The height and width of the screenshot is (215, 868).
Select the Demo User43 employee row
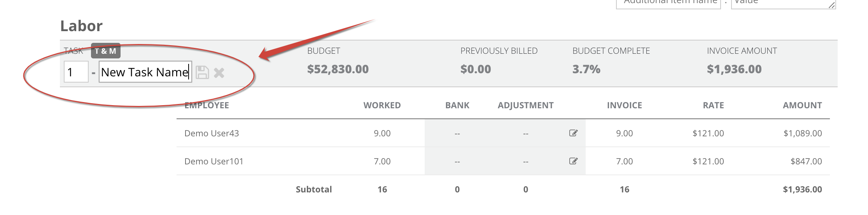(503, 133)
